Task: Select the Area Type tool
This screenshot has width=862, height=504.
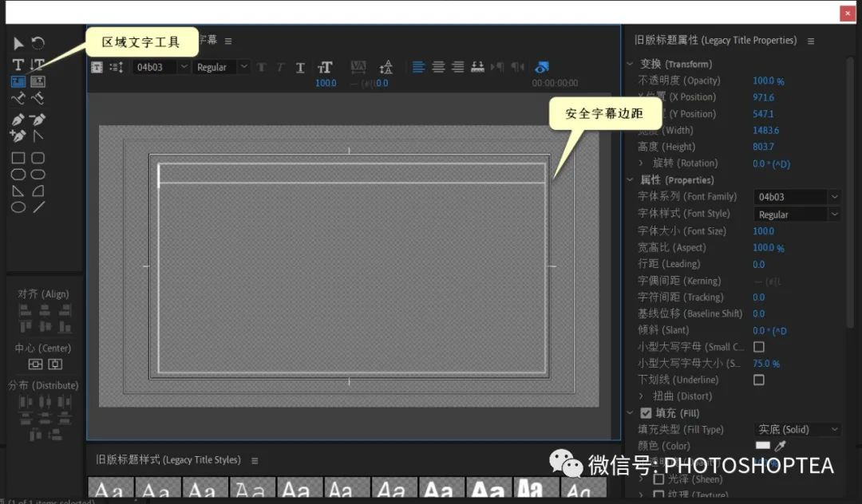Action: [18, 81]
